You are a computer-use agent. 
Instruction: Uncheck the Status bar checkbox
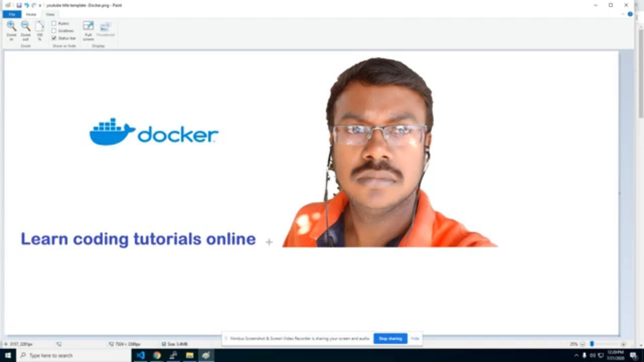(x=54, y=38)
